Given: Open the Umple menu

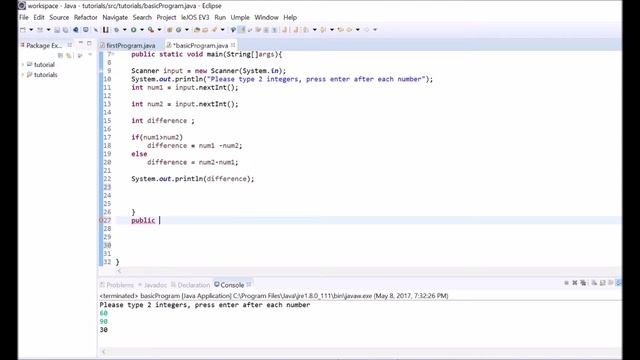Looking at the screenshot, I should [x=240, y=17].
